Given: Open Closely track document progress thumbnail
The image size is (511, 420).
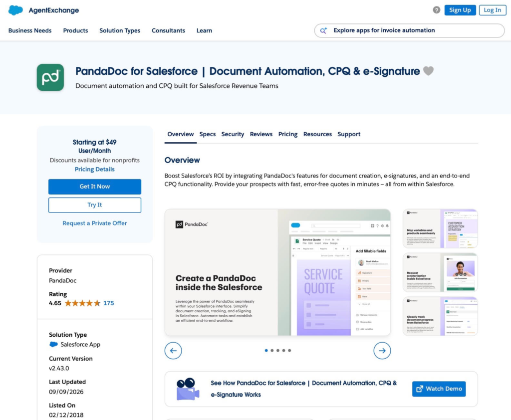Looking at the screenshot, I should pos(440,316).
